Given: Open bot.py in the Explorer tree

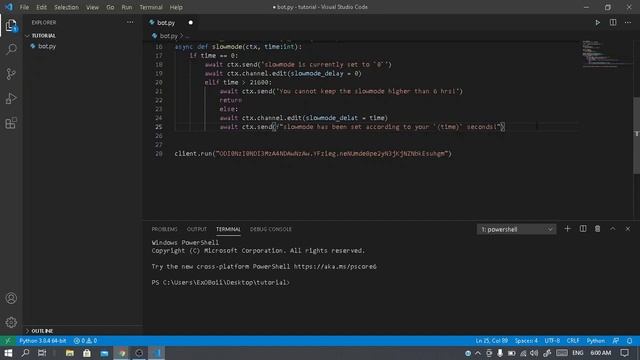Looking at the screenshot, I should click(x=47, y=46).
